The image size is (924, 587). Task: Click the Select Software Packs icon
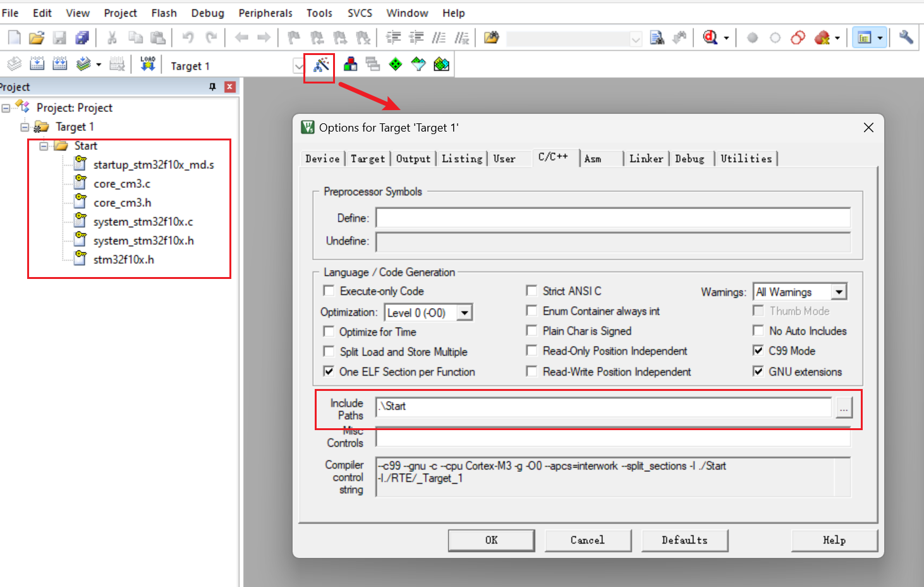click(418, 64)
